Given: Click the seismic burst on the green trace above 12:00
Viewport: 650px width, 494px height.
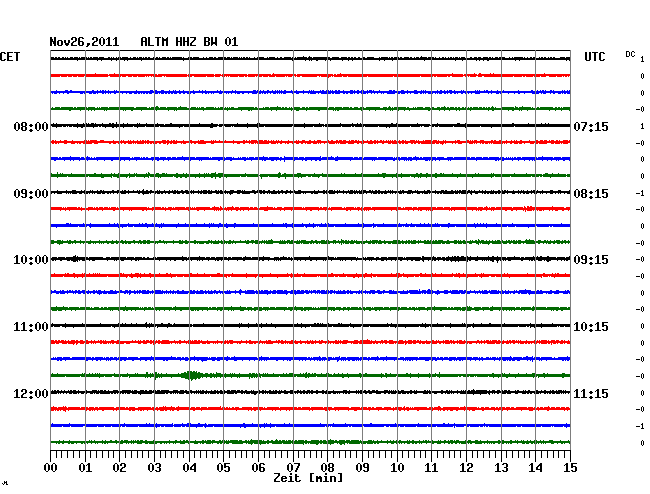Looking at the screenshot, I should [191, 375].
